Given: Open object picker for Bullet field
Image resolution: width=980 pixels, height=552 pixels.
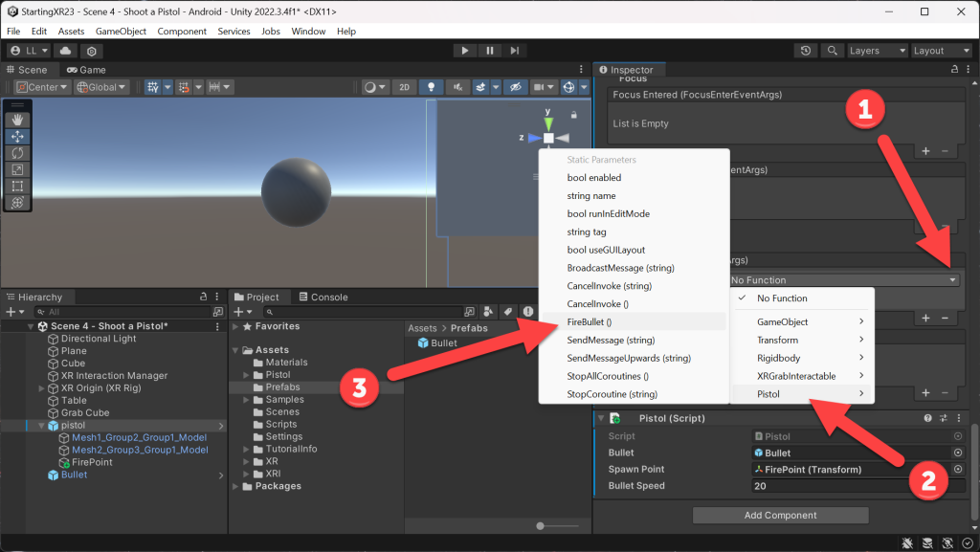Looking at the screenshot, I should (957, 453).
